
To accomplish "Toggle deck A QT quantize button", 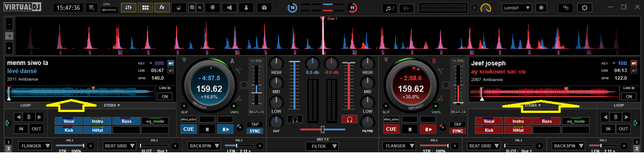I will tap(171, 71).
